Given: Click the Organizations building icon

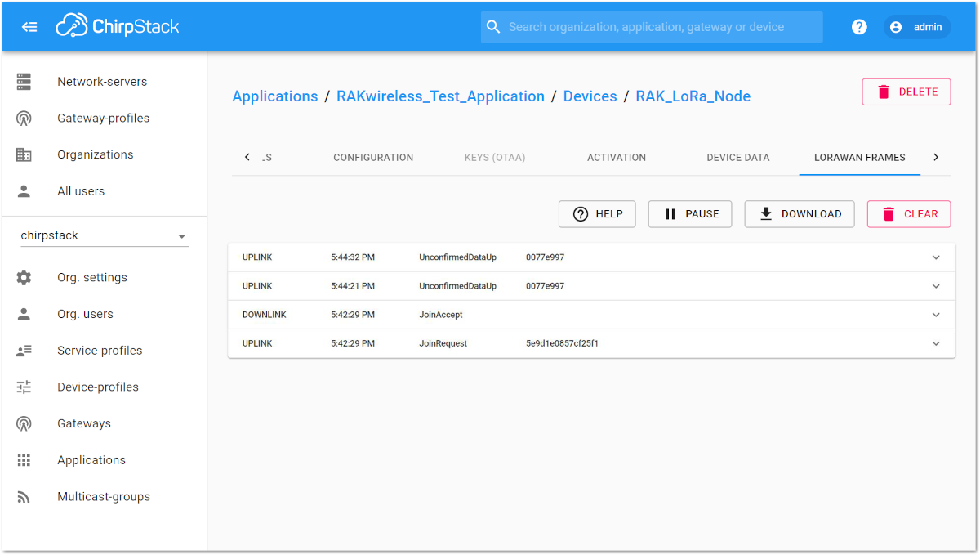Looking at the screenshot, I should (24, 154).
